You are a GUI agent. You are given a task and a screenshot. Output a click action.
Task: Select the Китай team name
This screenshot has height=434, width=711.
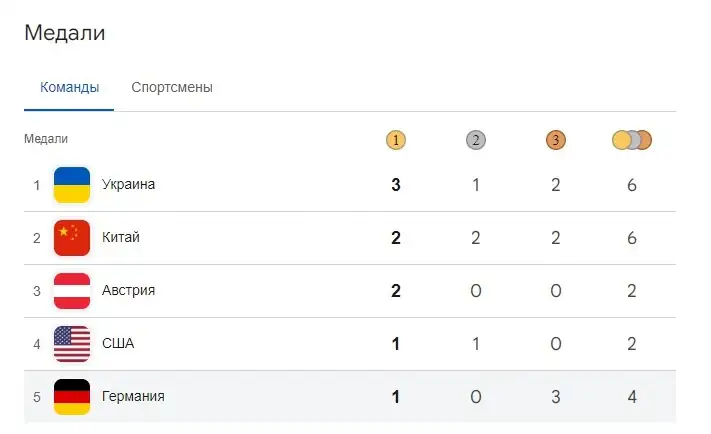pyautogui.click(x=121, y=238)
